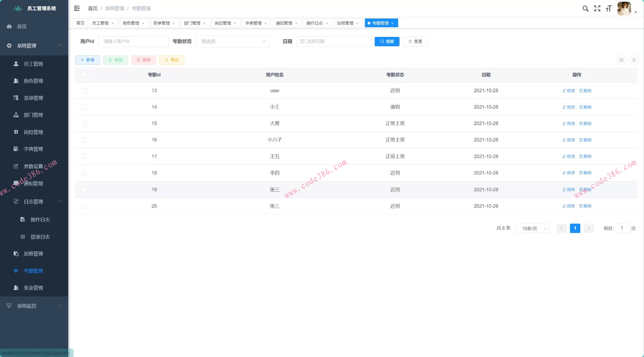Click the sidebar collapse hamburger icon
The width and height of the screenshot is (644, 357).
[77, 8]
